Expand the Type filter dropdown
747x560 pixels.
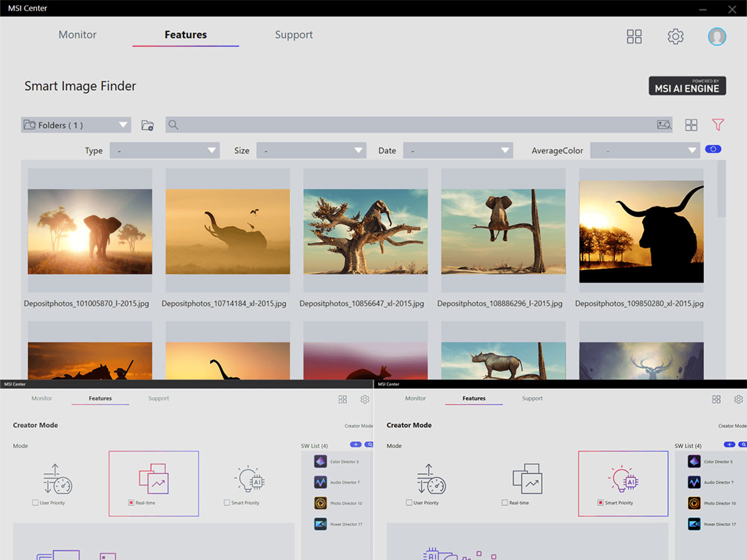click(x=165, y=151)
